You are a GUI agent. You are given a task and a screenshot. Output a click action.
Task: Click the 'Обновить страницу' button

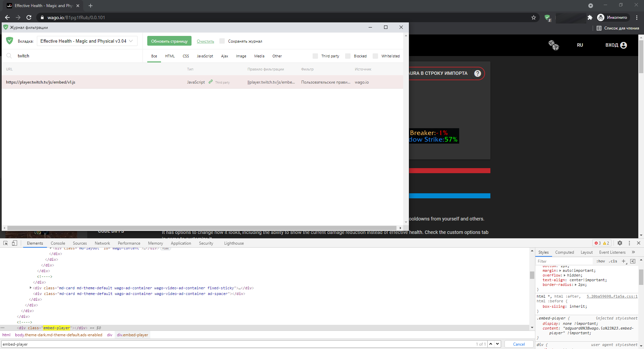pyautogui.click(x=169, y=41)
